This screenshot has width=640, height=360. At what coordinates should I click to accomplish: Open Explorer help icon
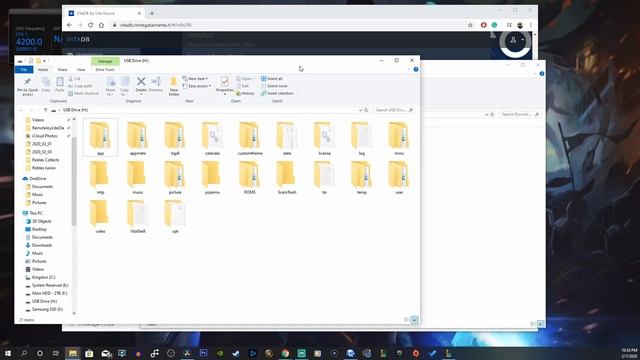416,69
